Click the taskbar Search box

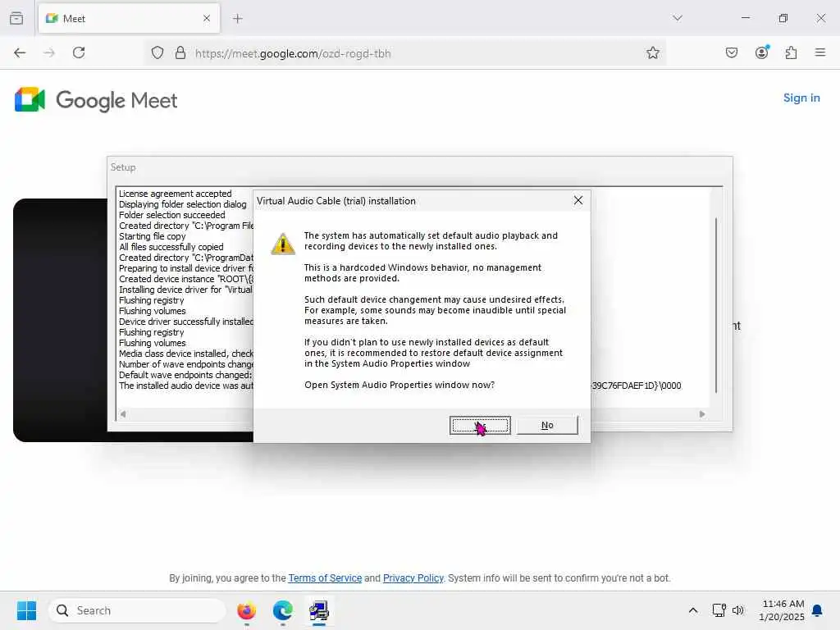137,610
